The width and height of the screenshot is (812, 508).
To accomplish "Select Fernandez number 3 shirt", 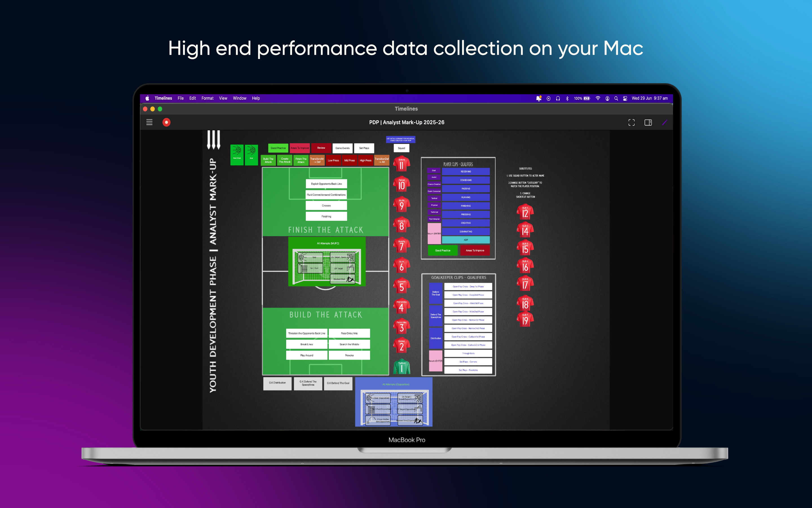I will click(402, 327).
